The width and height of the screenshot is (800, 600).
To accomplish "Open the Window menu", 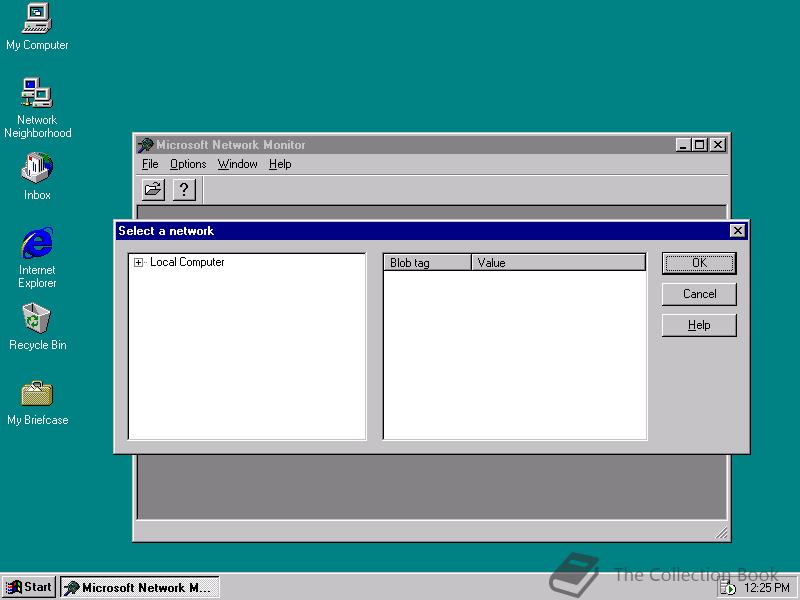I will 238,164.
